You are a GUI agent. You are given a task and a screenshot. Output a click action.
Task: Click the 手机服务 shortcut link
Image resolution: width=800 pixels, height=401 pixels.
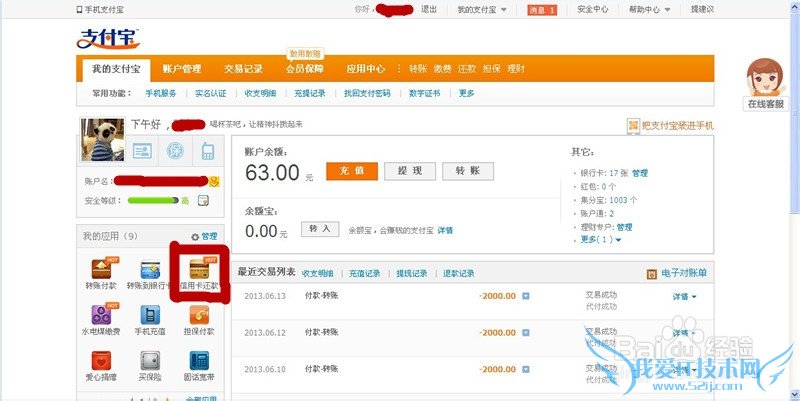coord(161,93)
